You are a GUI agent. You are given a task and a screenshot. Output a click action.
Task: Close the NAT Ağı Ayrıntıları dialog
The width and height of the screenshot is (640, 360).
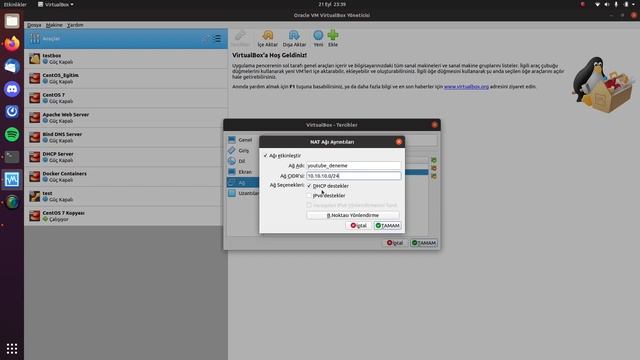pos(399,142)
